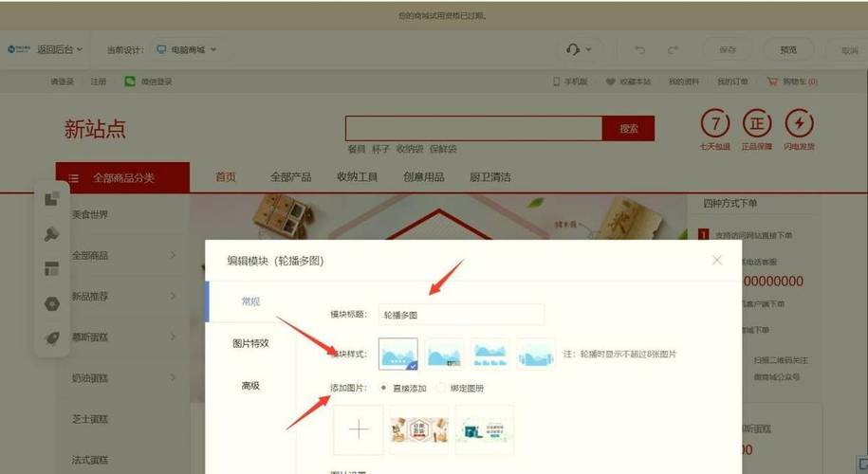
Task: Click the 模块标题 text input field
Action: (461, 315)
